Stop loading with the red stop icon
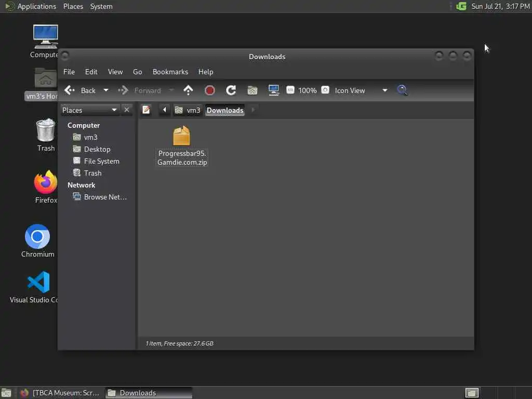 [x=210, y=90]
